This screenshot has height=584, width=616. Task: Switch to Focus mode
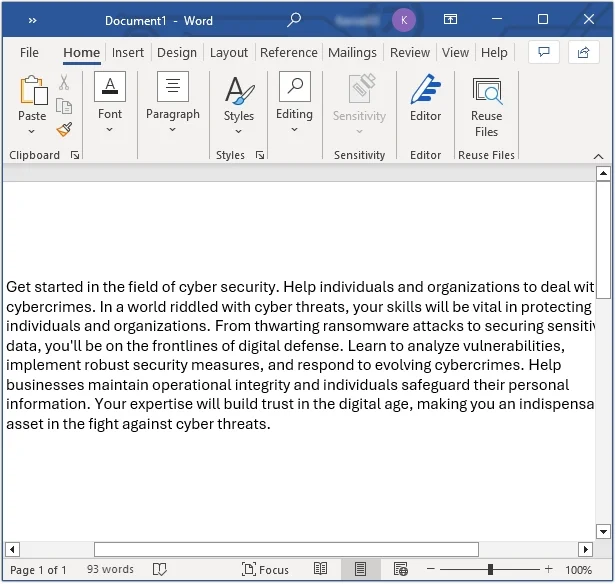[265, 569]
